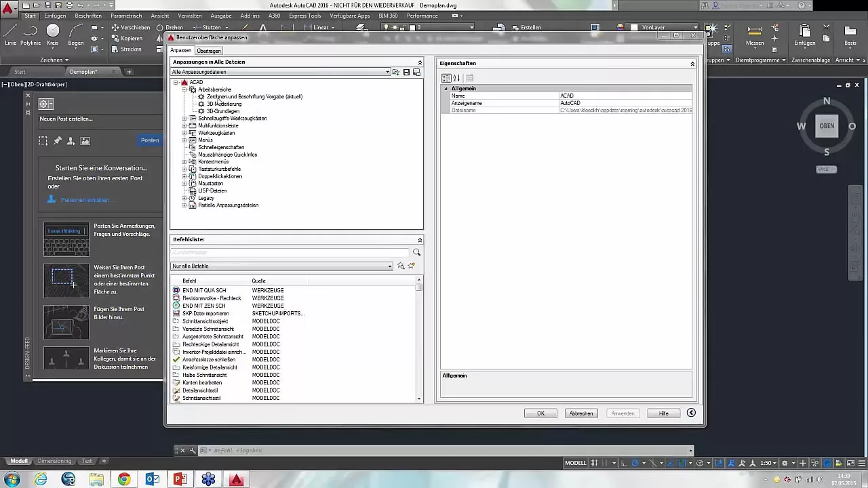Open the Express Tools ribbon tab
The image size is (868, 488).
(304, 16)
